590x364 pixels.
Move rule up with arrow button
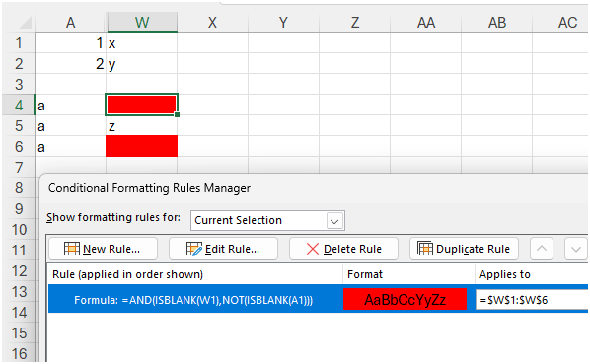coord(542,249)
